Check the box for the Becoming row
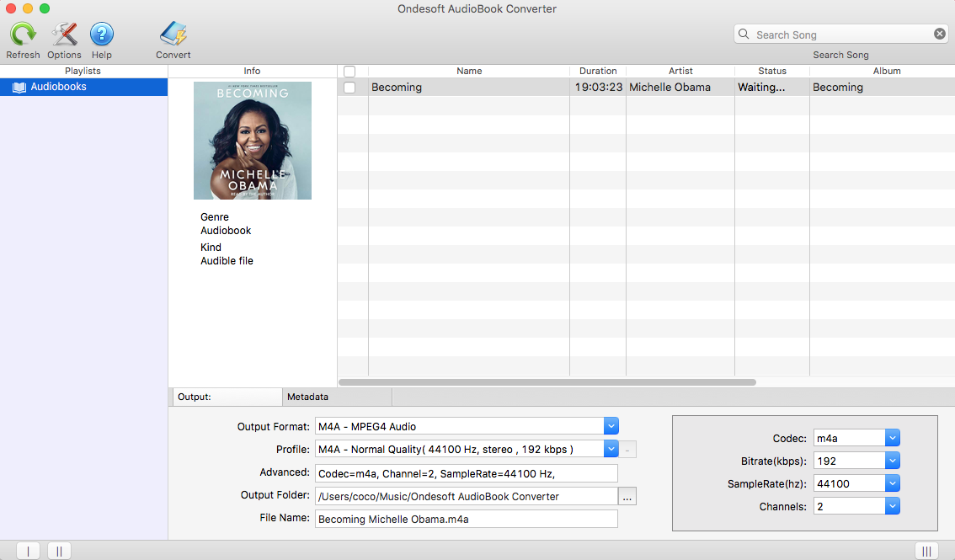 (349, 88)
